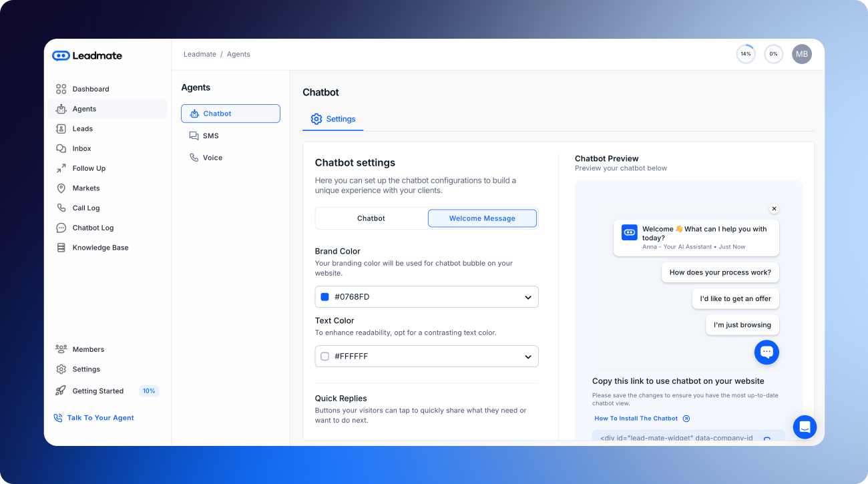Open the Settings tab under Chatbot
Screen dimensions: 868x484
(x=333, y=119)
